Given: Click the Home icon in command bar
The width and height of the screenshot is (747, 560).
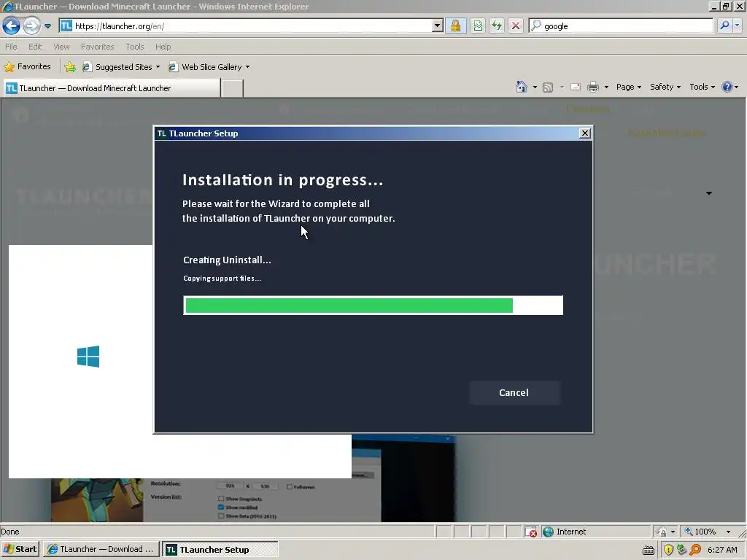Looking at the screenshot, I should click(521, 87).
